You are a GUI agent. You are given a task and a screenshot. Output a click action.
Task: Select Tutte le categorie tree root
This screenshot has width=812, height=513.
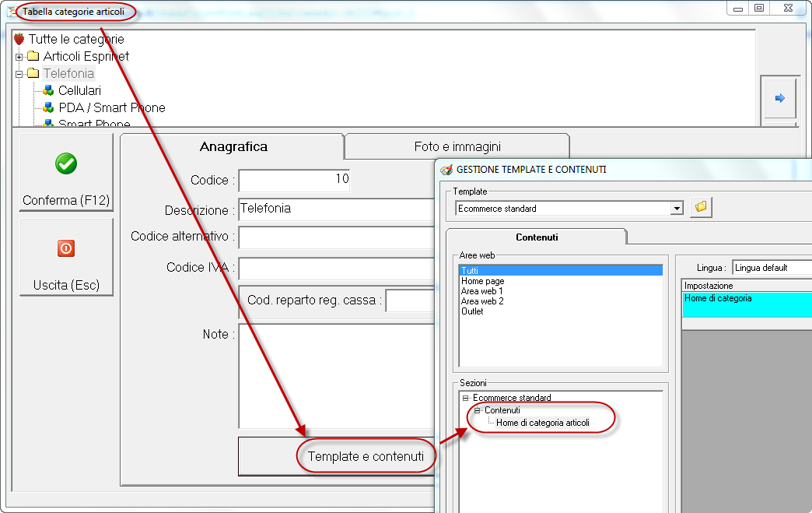[x=76, y=39]
